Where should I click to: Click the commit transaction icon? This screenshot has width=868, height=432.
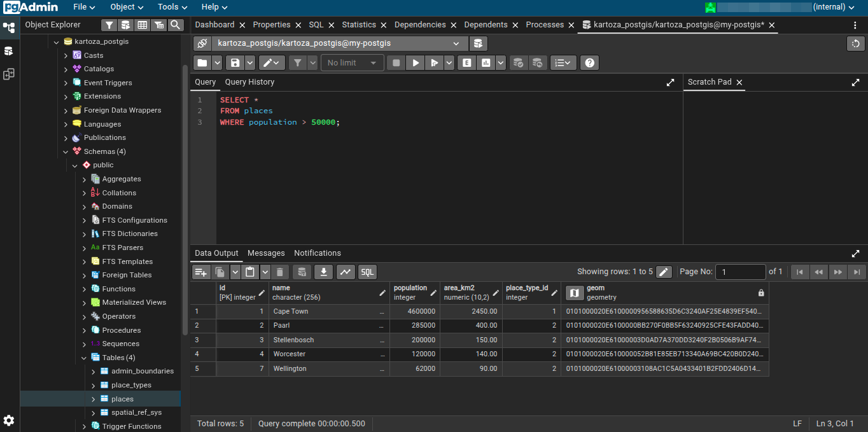[518, 62]
